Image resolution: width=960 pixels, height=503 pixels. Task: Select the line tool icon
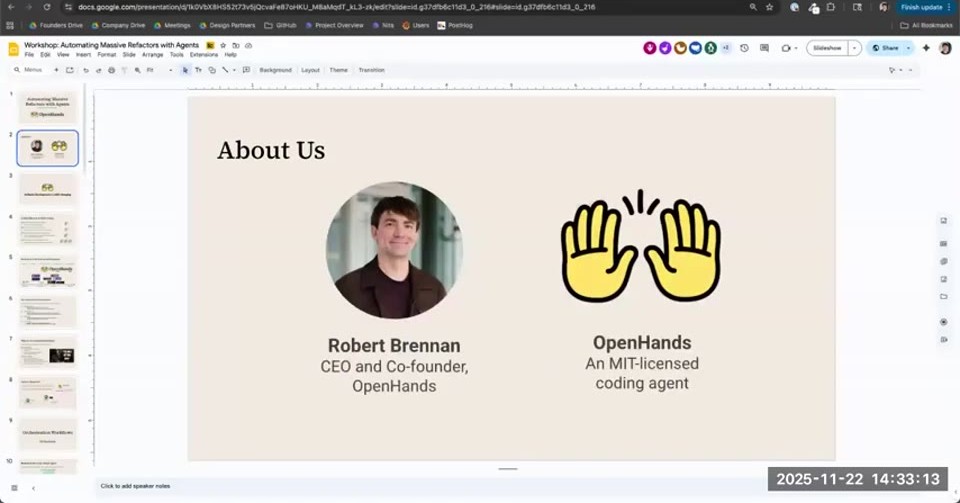225,70
